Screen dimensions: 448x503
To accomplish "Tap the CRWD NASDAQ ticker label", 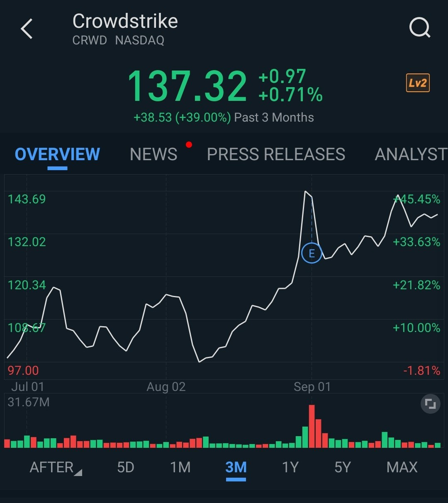I will tap(118, 40).
